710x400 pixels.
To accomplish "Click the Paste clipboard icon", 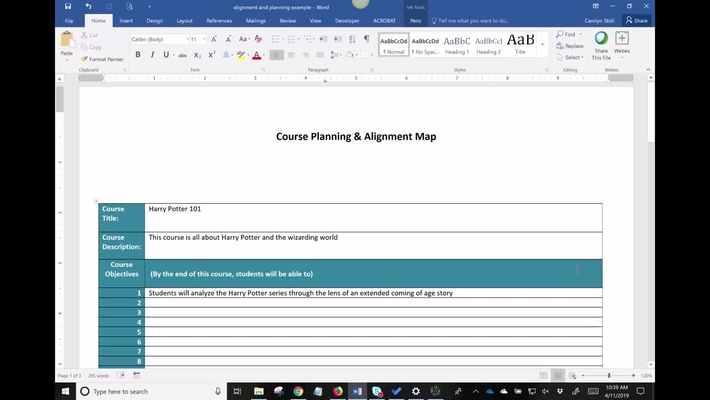I will 67,40.
